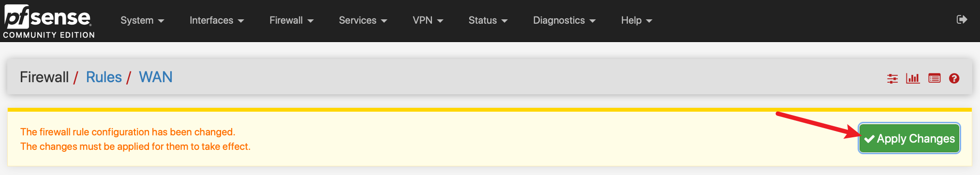Open the Help menu

pyautogui.click(x=637, y=20)
